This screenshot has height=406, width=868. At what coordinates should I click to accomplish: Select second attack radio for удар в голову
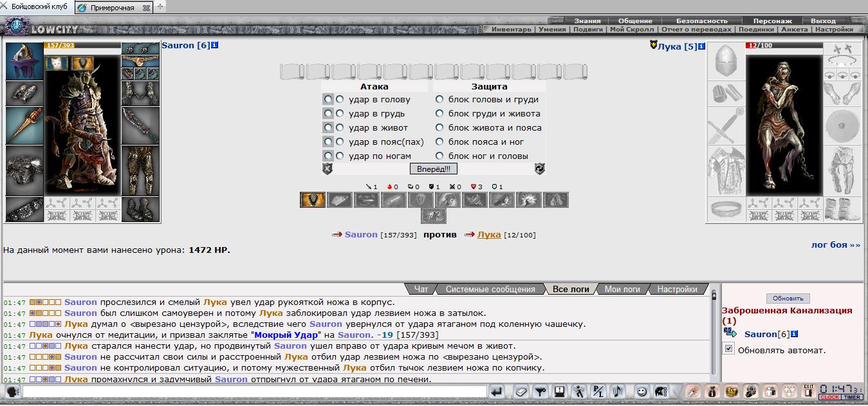[x=340, y=99]
